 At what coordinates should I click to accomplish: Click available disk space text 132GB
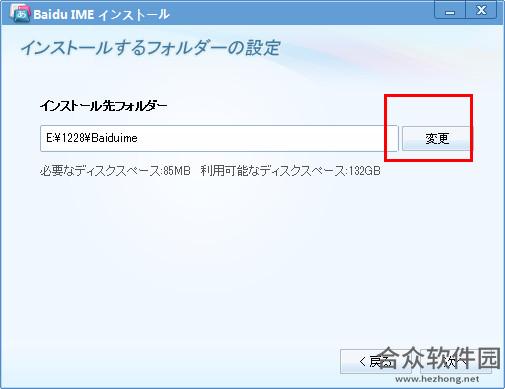(x=290, y=171)
